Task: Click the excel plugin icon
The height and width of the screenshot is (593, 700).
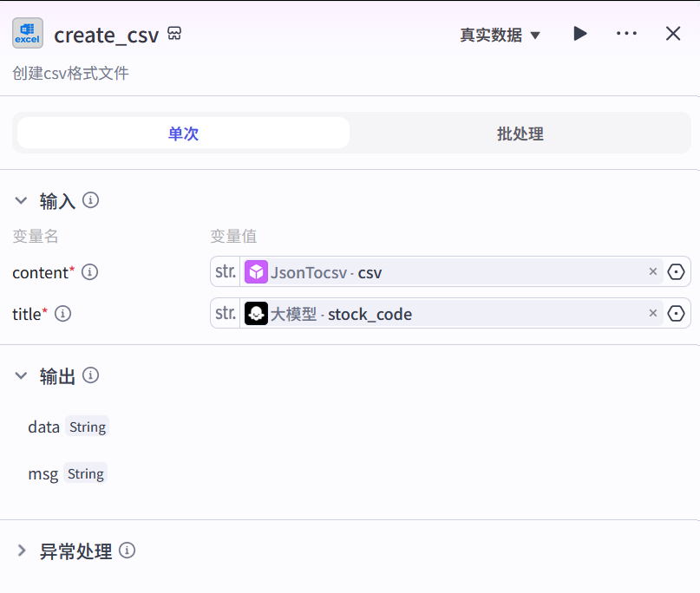Action: 28,33
